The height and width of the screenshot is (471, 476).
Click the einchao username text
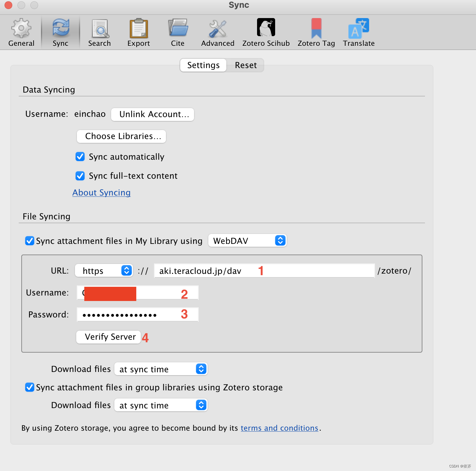tap(90, 114)
